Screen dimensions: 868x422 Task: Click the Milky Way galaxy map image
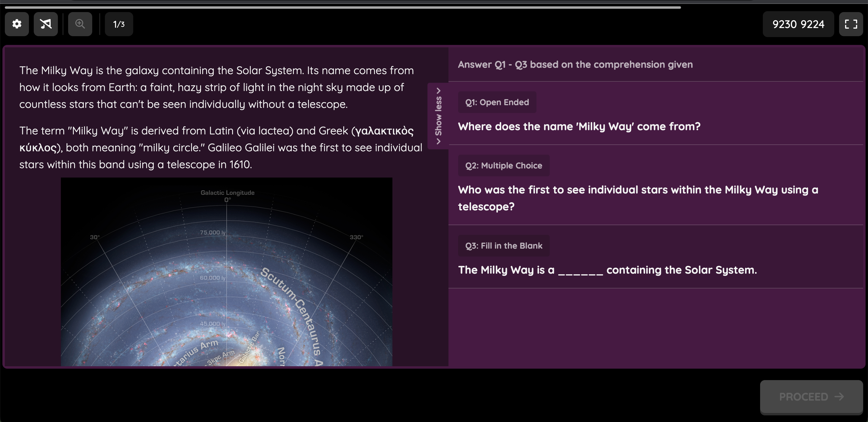point(226,272)
